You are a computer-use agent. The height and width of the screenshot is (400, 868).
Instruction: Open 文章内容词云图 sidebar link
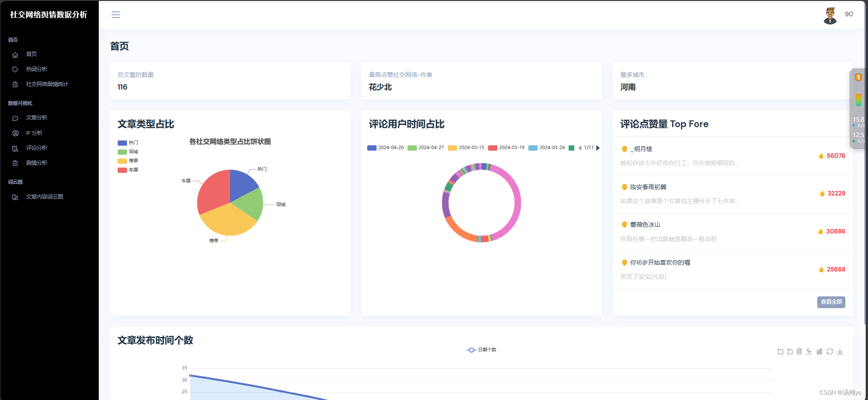[x=44, y=197]
